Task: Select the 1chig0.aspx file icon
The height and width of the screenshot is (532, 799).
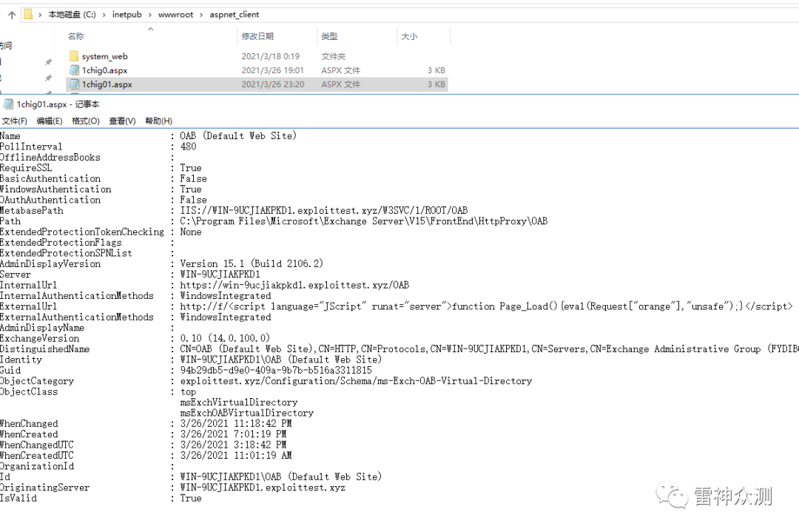Action: (x=74, y=70)
